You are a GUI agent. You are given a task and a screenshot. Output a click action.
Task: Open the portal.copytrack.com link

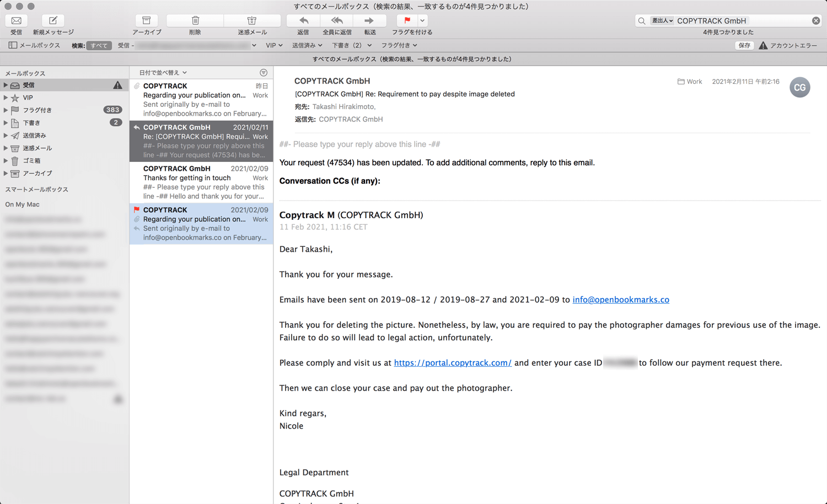[x=453, y=363]
